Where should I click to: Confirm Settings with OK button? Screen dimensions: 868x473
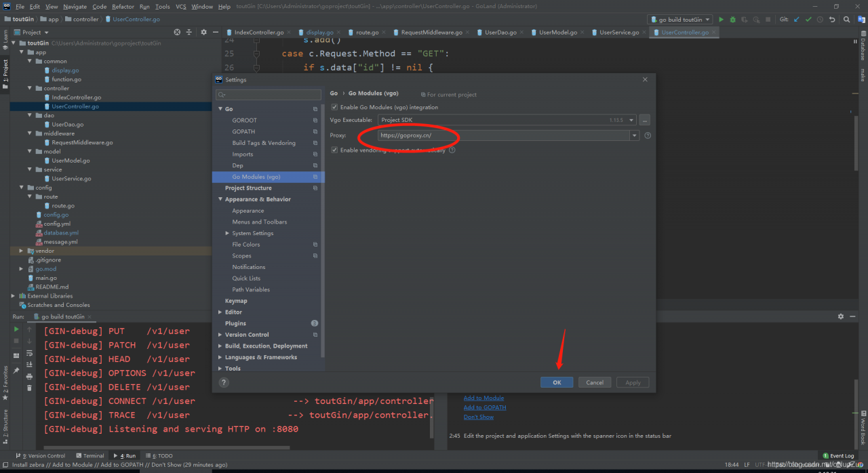pyautogui.click(x=557, y=382)
